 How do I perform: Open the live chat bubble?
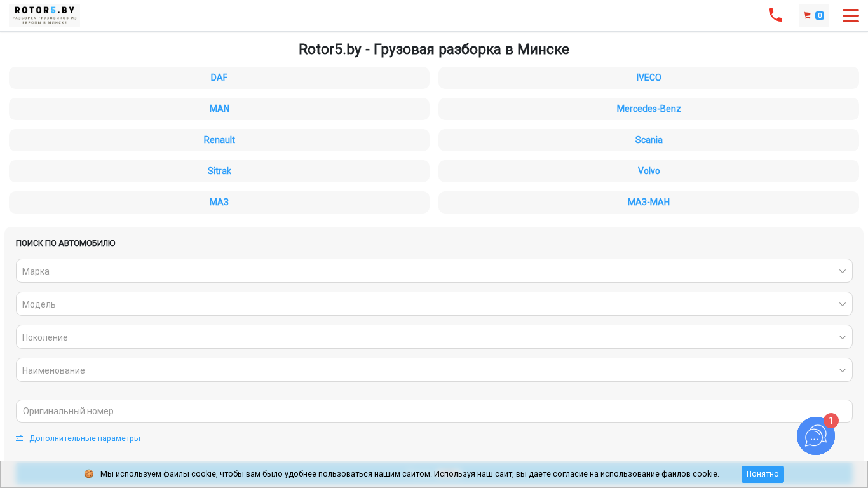point(815,436)
